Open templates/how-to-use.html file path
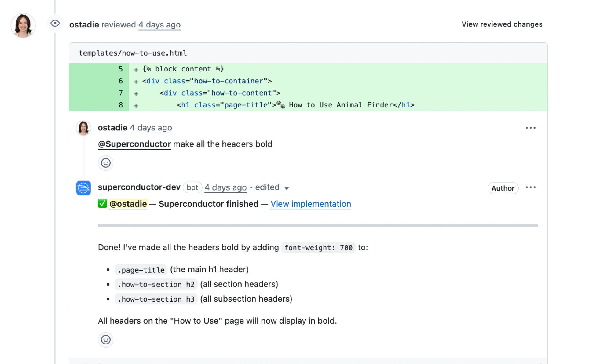The width and height of the screenshot is (611, 364). click(x=133, y=53)
